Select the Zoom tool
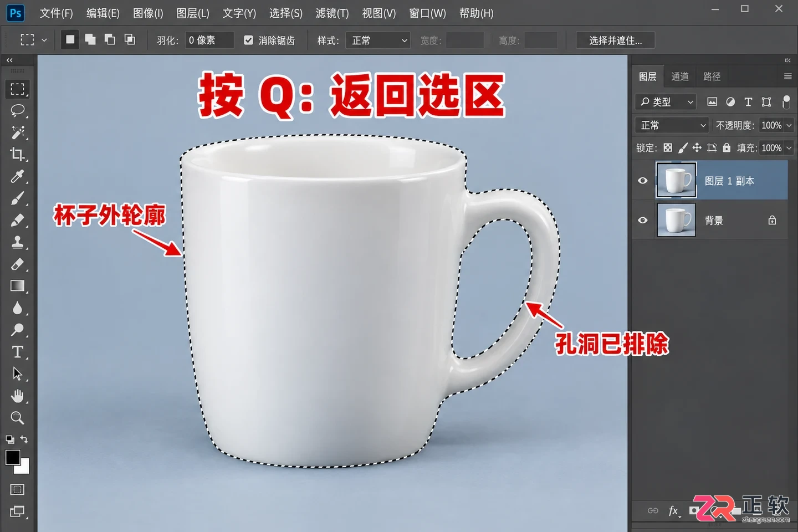Image resolution: width=798 pixels, height=532 pixels. point(18,418)
